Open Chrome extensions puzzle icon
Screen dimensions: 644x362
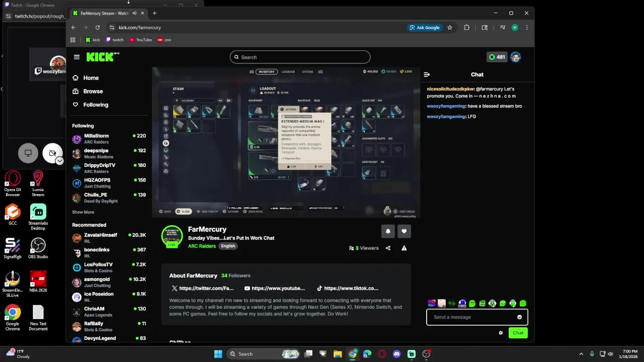(x=466, y=28)
